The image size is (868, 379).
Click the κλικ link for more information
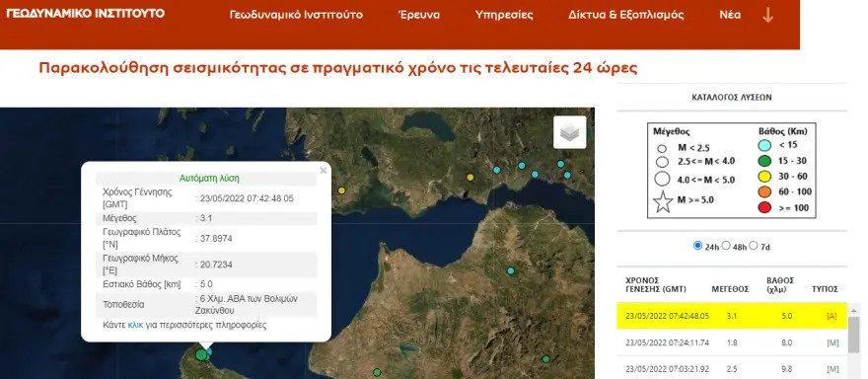[135, 326]
